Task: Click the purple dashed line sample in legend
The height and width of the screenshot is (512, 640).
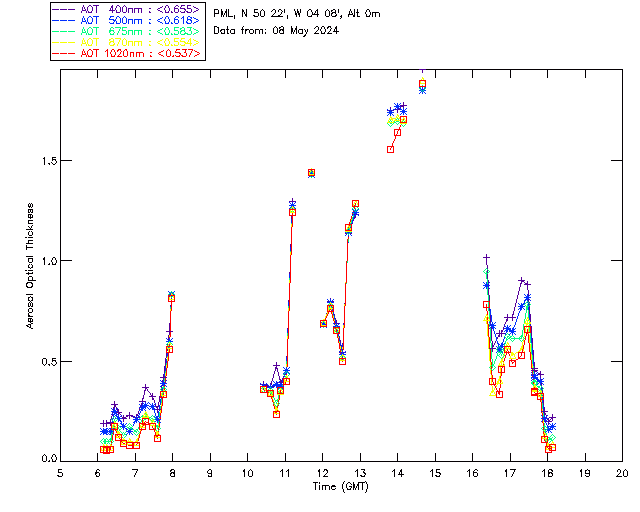Action: click(x=66, y=10)
